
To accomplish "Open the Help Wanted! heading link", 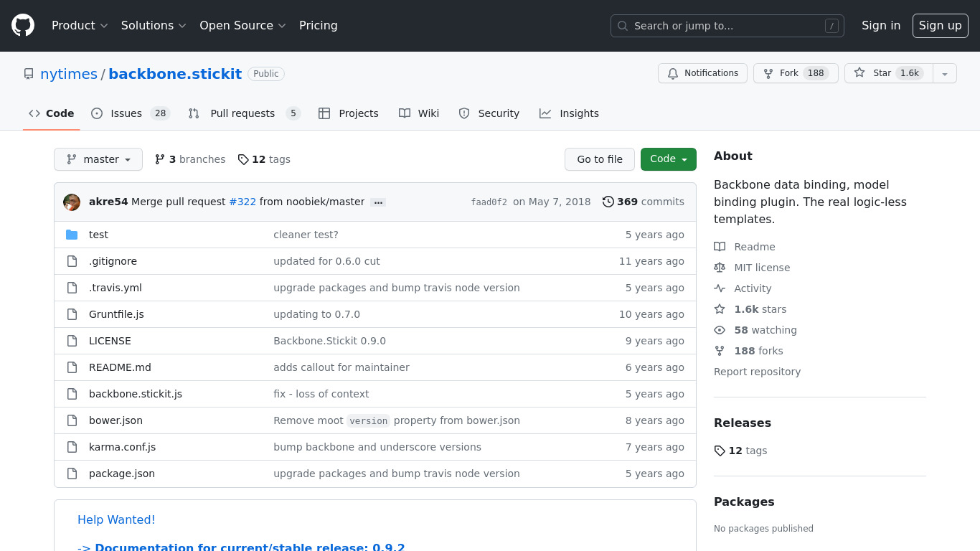I will pos(116,519).
